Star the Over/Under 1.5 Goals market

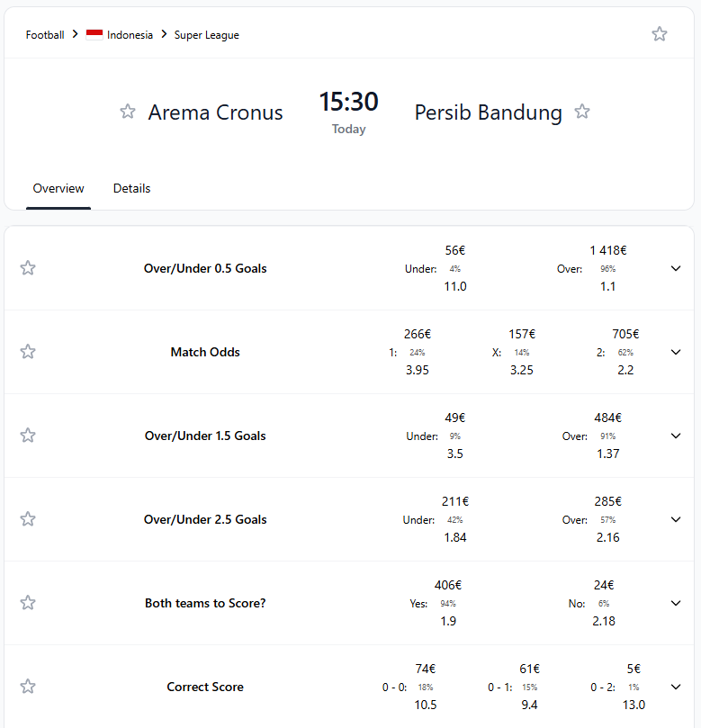(28, 436)
